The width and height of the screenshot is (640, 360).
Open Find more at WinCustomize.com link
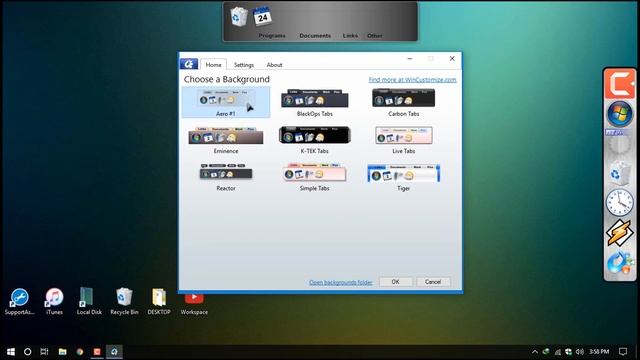(x=412, y=80)
